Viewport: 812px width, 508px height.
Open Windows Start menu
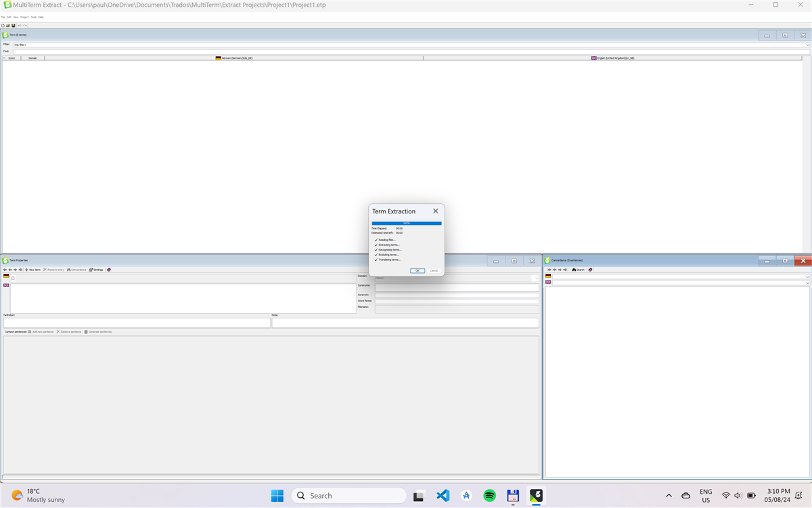click(x=277, y=495)
